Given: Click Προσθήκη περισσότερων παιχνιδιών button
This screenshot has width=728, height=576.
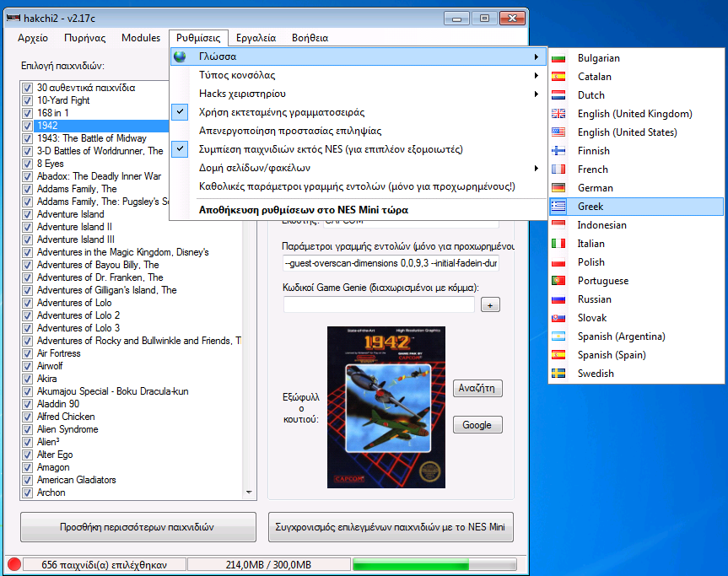Looking at the screenshot, I should pyautogui.click(x=138, y=527).
